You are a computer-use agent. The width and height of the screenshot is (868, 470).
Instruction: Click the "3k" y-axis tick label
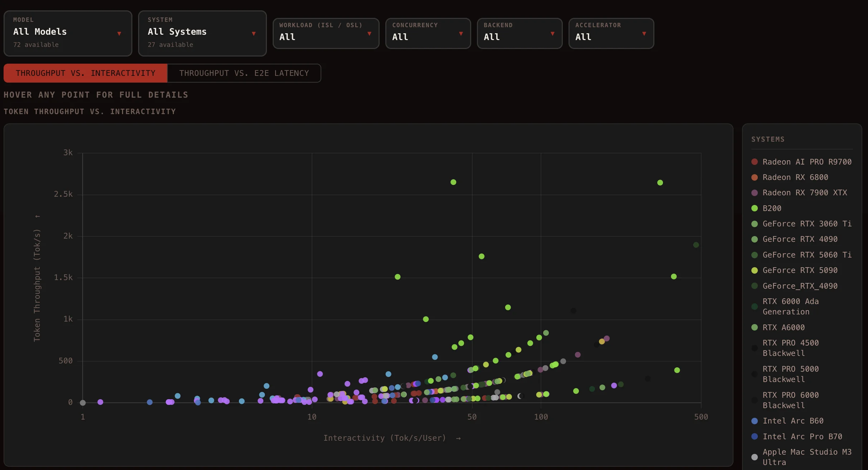click(68, 153)
